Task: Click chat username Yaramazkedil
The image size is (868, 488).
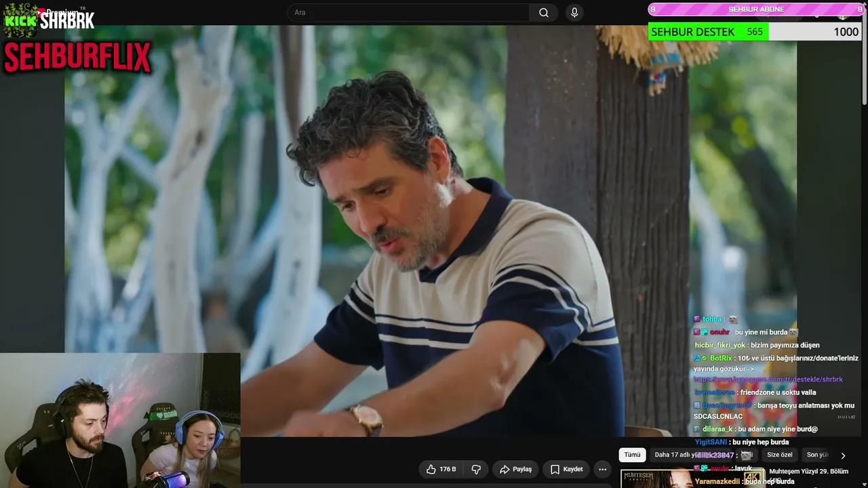Action: (x=717, y=481)
